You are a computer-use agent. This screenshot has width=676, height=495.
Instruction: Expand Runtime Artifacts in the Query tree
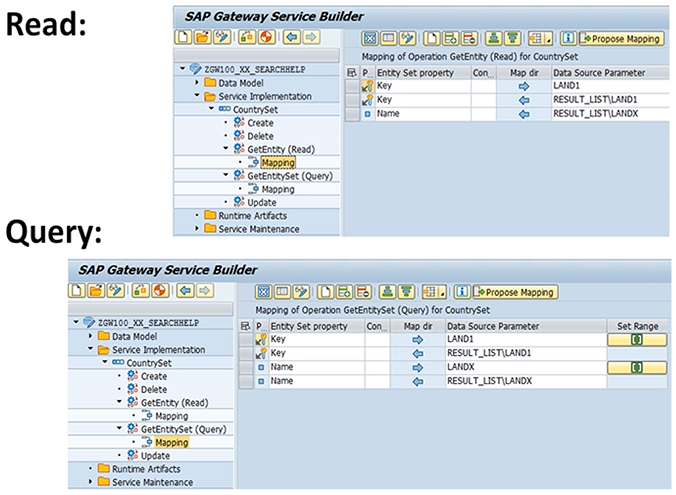pyautogui.click(x=91, y=468)
